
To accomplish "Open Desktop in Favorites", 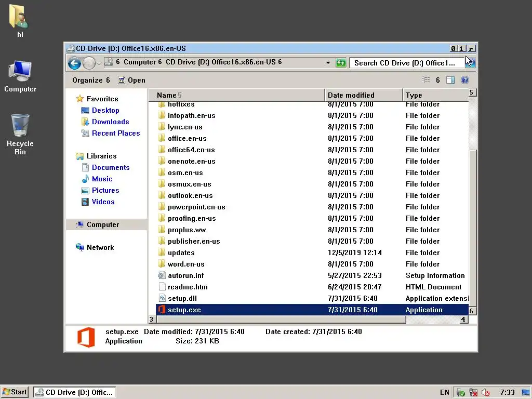I will point(100,110).
